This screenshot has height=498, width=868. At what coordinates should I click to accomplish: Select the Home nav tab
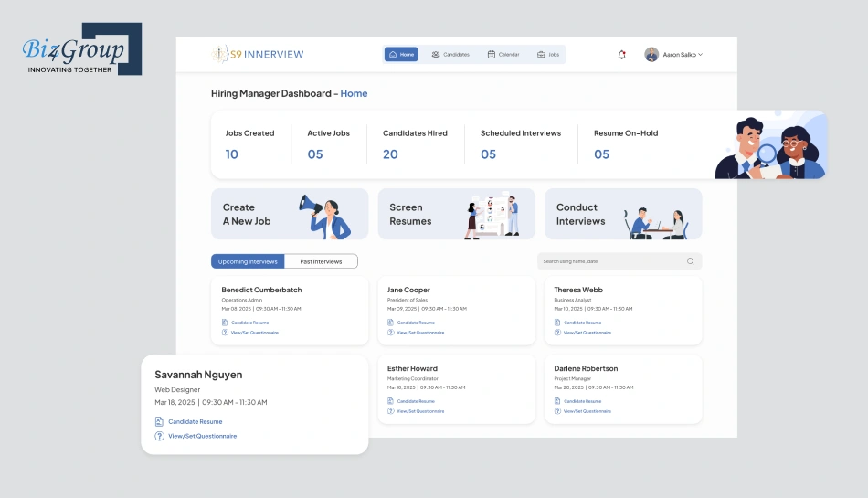pyautogui.click(x=401, y=55)
